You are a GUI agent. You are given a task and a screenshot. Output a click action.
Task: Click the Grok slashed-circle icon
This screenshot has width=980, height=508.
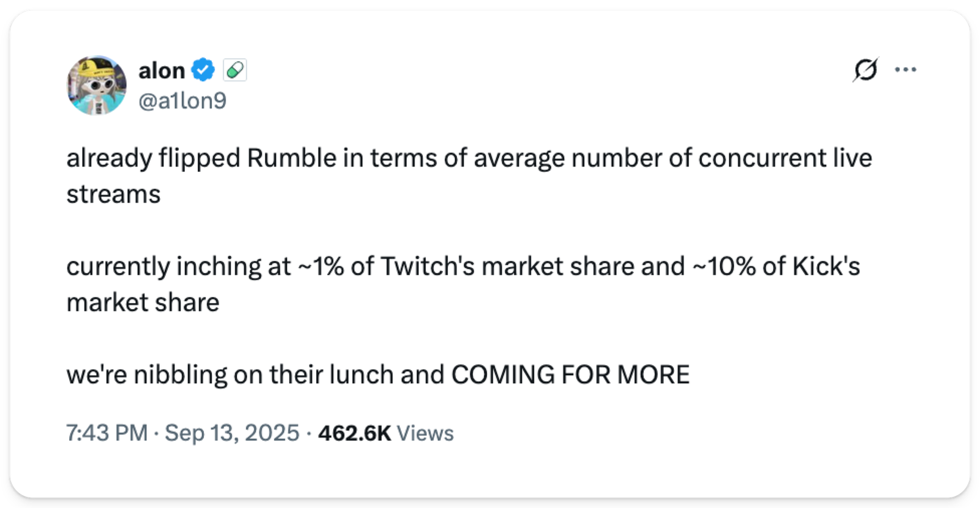pyautogui.click(x=865, y=70)
